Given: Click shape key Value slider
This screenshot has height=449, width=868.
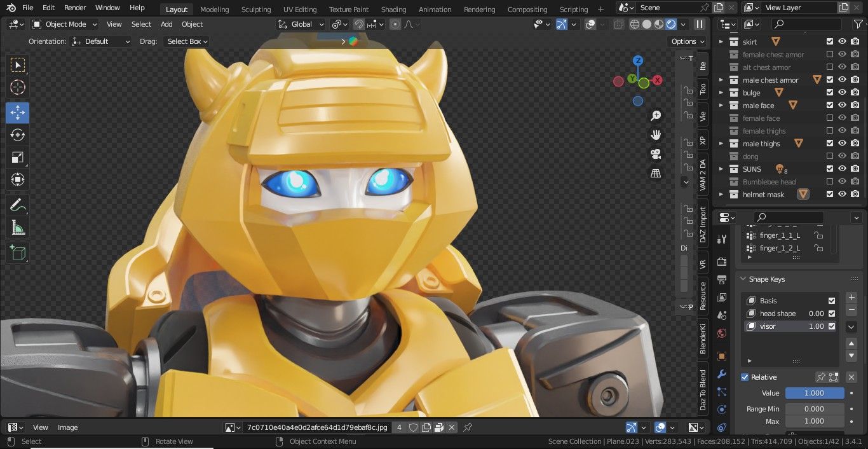Looking at the screenshot, I should (815, 393).
